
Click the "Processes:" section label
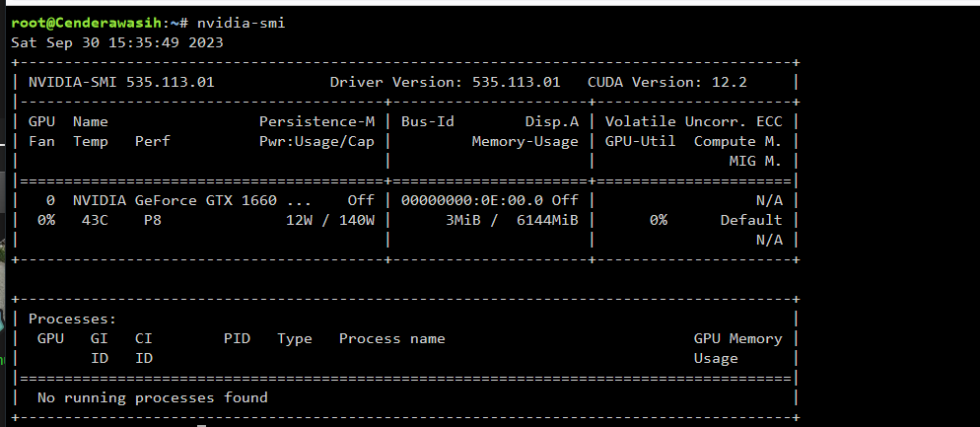pyautogui.click(x=73, y=319)
